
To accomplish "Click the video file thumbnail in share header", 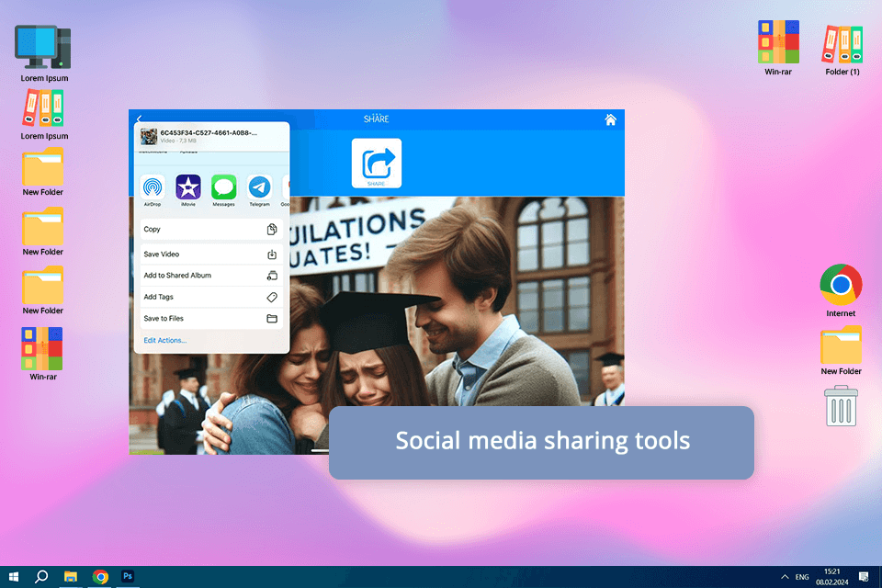I will pos(149,136).
